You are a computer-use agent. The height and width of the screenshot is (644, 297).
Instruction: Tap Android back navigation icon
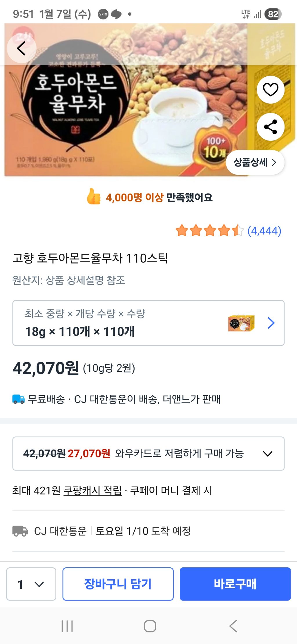click(x=233, y=626)
